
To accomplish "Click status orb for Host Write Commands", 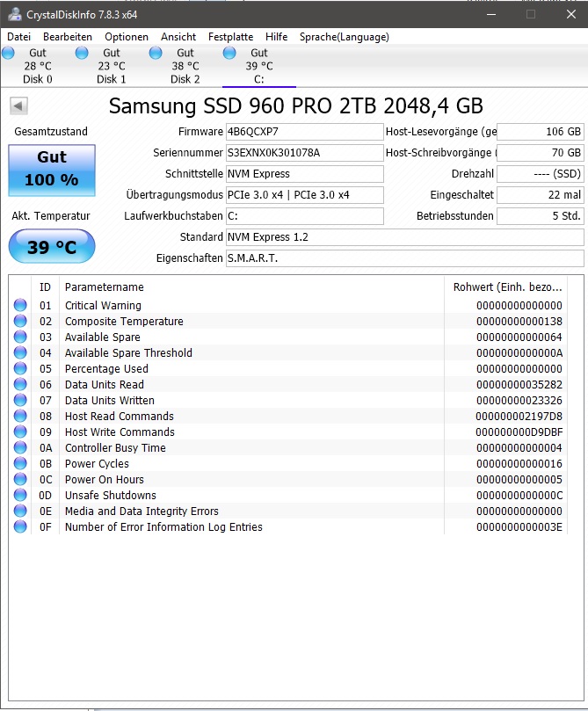I will (20, 432).
